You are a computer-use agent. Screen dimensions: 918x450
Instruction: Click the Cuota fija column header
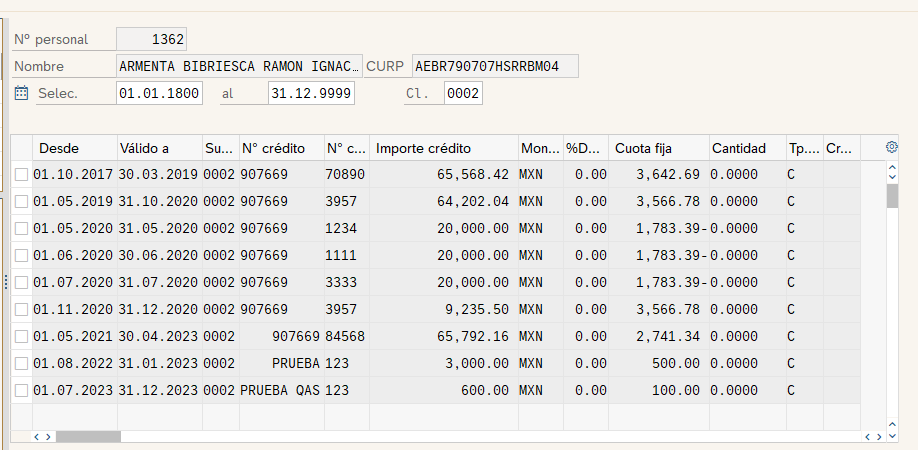tap(657, 148)
